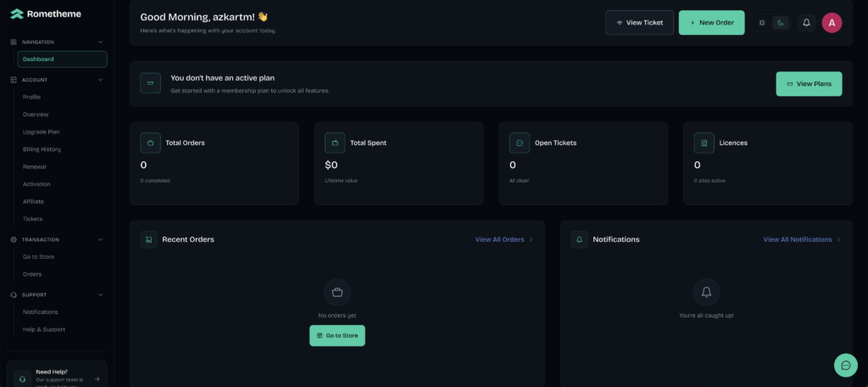The height and width of the screenshot is (387, 868).
Task: Click the Transaction section gear icon
Action: (14, 239)
